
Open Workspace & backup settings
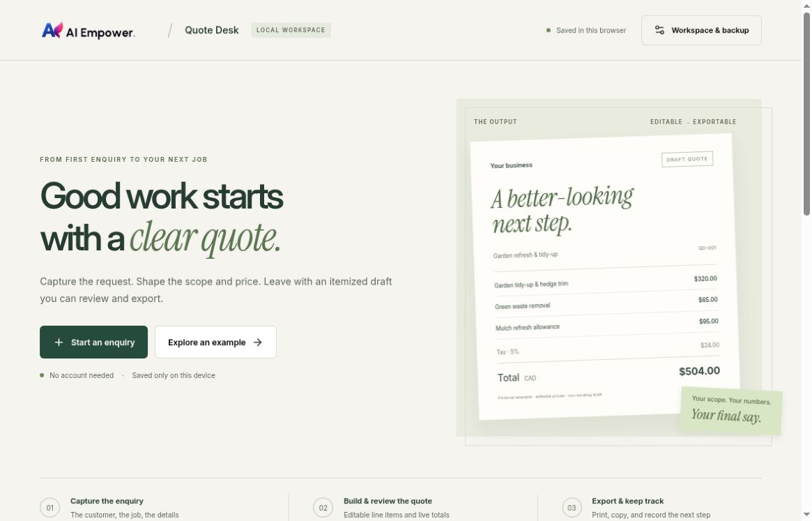tap(701, 30)
